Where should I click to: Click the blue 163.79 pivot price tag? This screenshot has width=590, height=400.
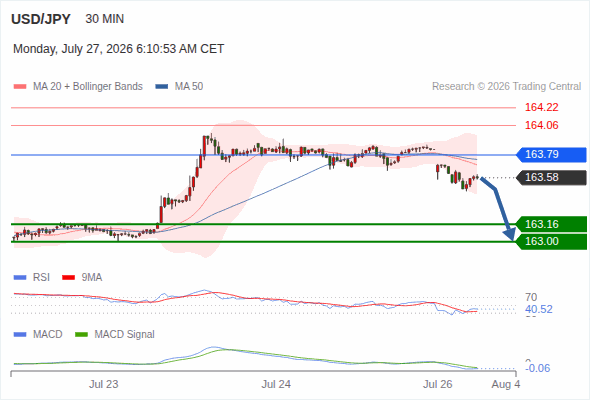551,154
